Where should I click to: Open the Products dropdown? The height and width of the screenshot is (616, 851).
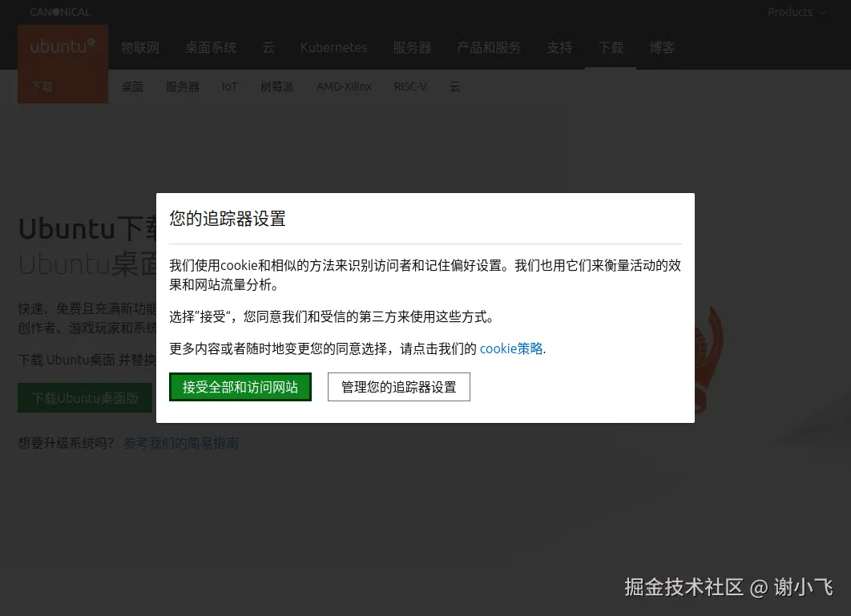pyautogui.click(x=790, y=12)
